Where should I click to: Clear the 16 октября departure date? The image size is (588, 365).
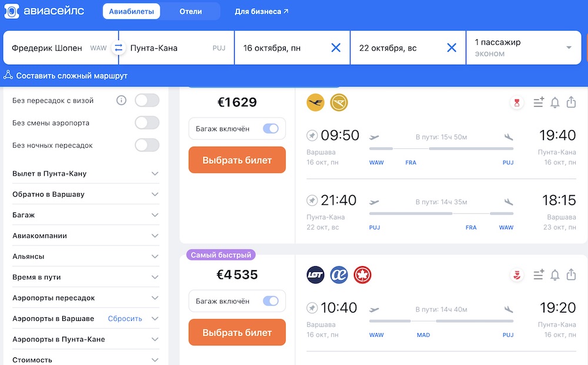(x=336, y=48)
